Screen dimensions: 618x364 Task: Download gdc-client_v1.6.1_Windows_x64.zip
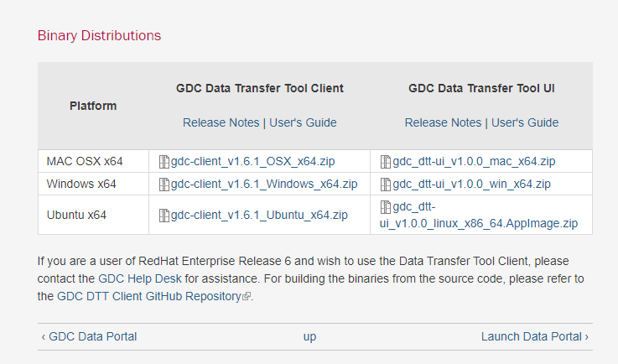264,184
